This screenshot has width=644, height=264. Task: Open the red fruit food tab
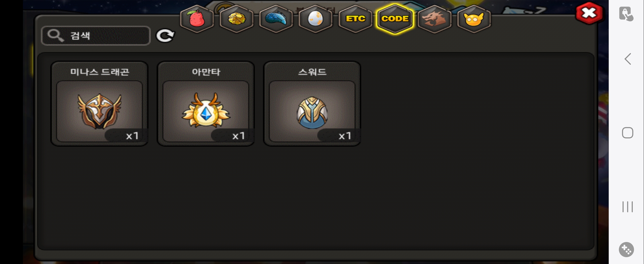click(197, 19)
